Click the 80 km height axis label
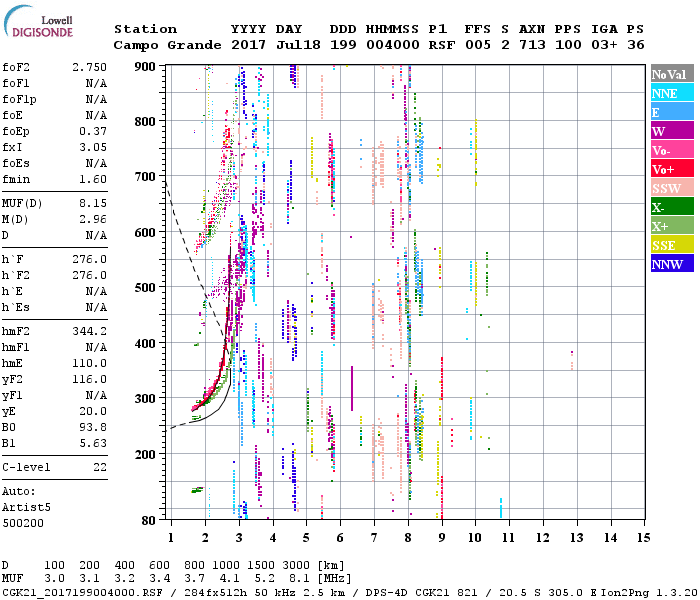Image resolution: width=700 pixels, height=600 pixels. tap(149, 521)
